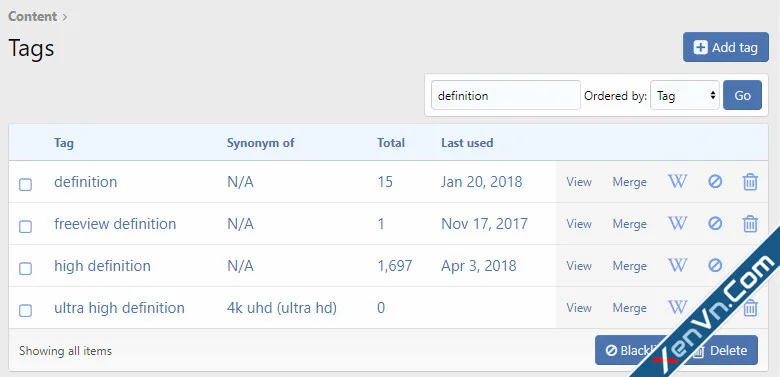The height and width of the screenshot is (377, 780).
Task: Focus the tag filter field containing definition
Action: (x=505, y=95)
